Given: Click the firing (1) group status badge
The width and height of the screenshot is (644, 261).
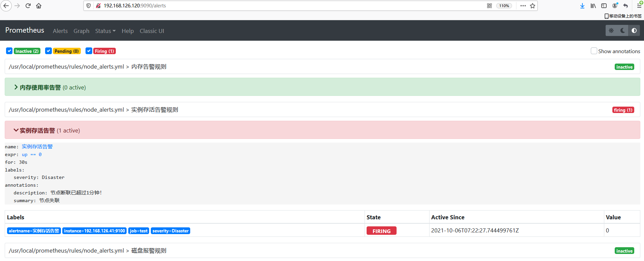Looking at the screenshot, I should click(x=623, y=110).
